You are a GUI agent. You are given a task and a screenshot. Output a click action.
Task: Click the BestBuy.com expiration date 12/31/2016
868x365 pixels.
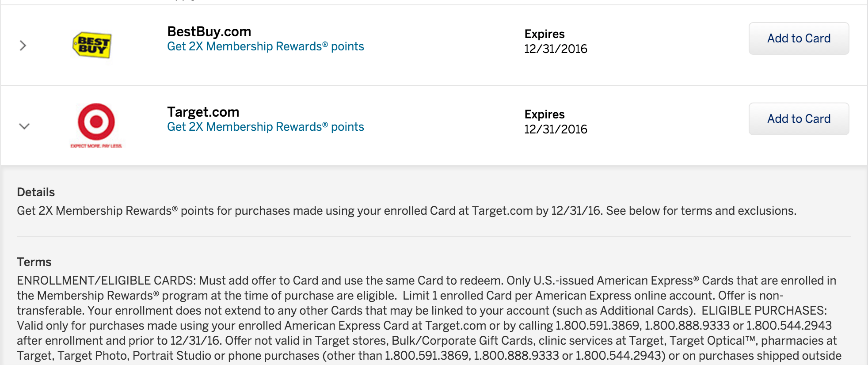click(x=556, y=49)
